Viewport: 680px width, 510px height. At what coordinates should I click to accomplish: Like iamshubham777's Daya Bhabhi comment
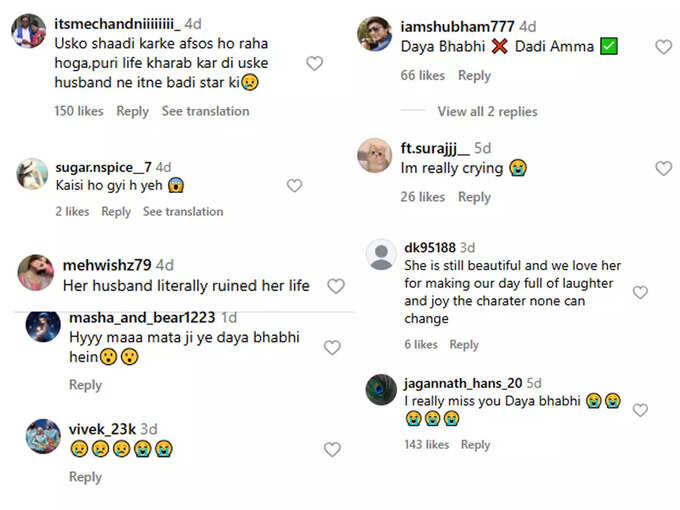pos(664,47)
